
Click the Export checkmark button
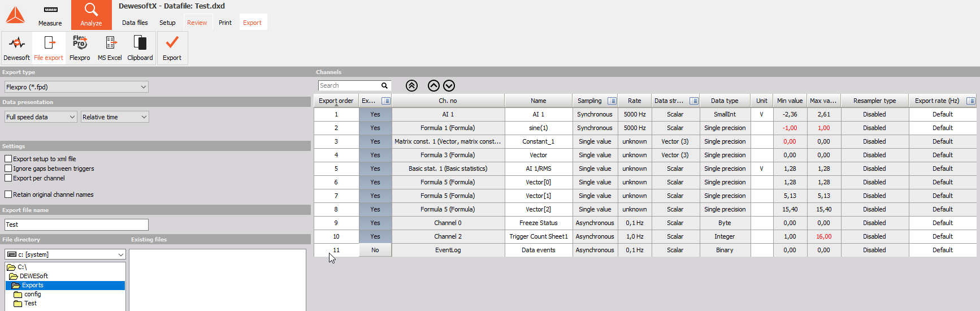tap(172, 48)
